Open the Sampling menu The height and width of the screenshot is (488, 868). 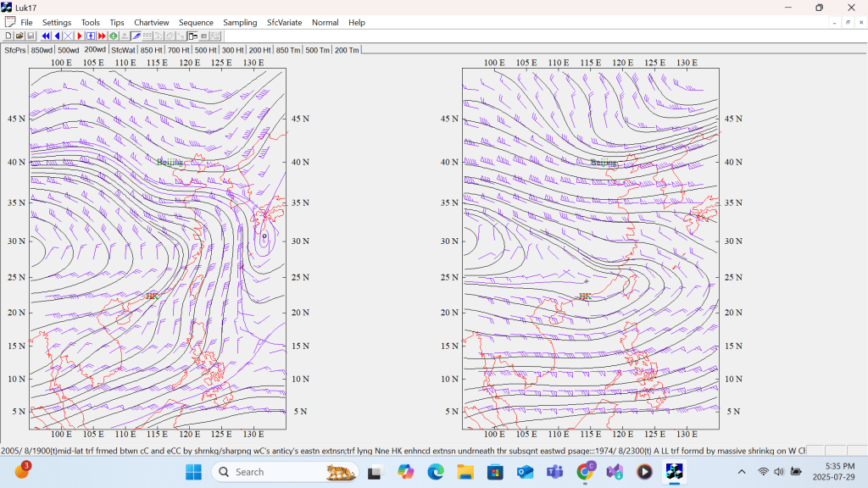[240, 22]
